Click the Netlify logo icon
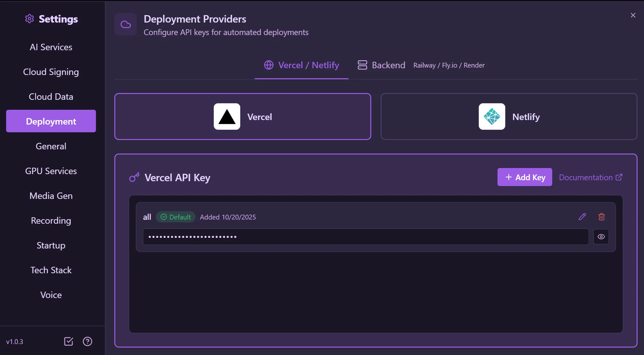644x355 pixels. pyautogui.click(x=492, y=117)
